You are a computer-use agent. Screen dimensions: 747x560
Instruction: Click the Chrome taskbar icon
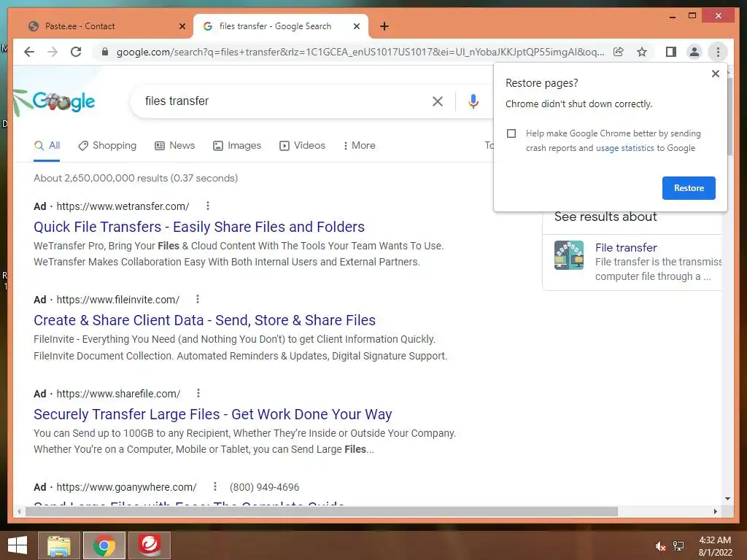pyautogui.click(x=104, y=545)
